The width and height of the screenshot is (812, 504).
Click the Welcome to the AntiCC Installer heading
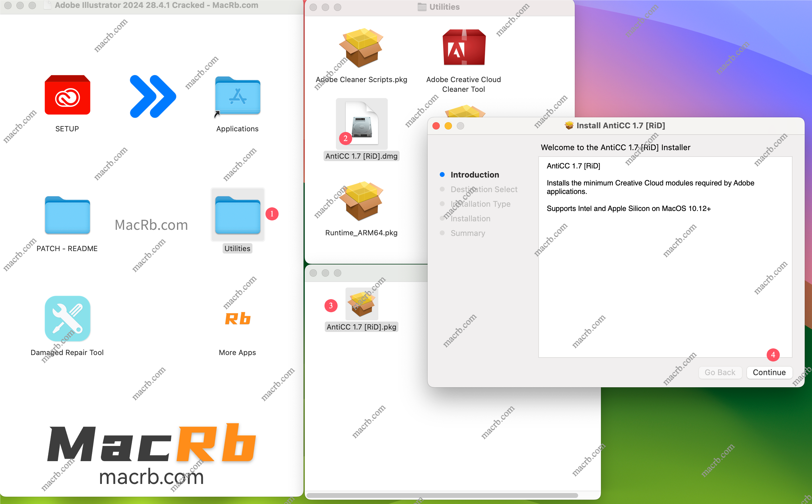point(616,147)
